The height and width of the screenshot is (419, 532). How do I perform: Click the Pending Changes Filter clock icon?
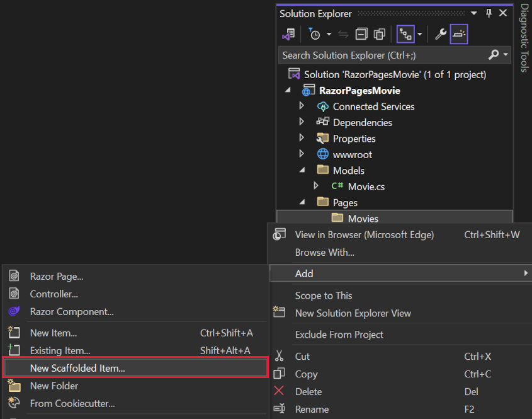pos(315,34)
